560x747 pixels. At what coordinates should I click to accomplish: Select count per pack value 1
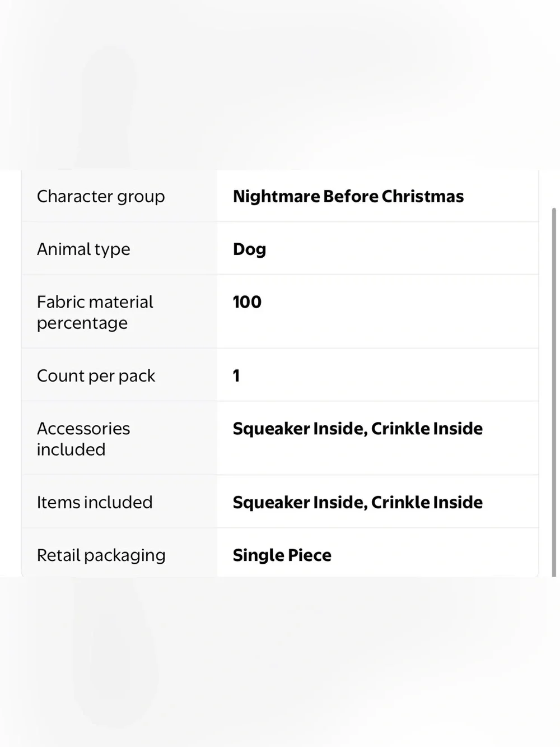pyautogui.click(x=236, y=375)
